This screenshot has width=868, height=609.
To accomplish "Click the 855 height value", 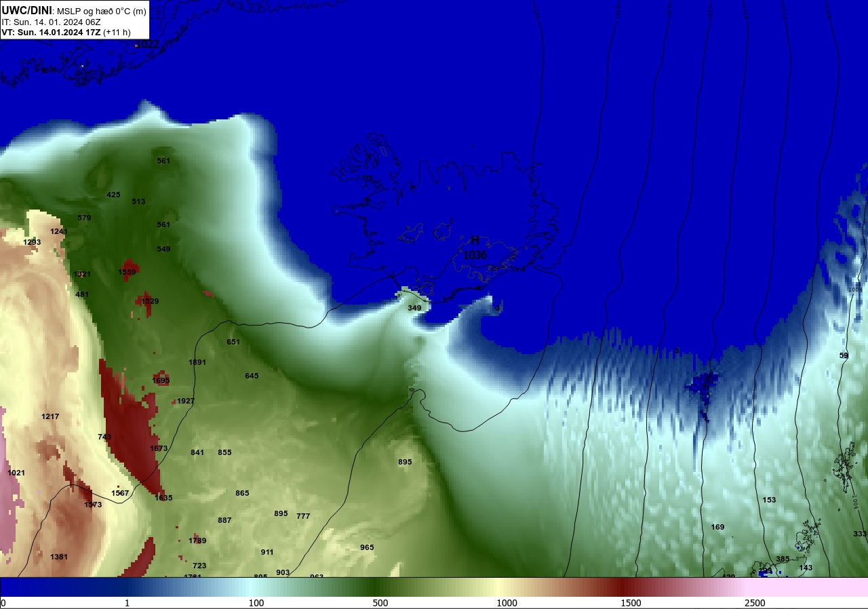I will [x=224, y=452].
